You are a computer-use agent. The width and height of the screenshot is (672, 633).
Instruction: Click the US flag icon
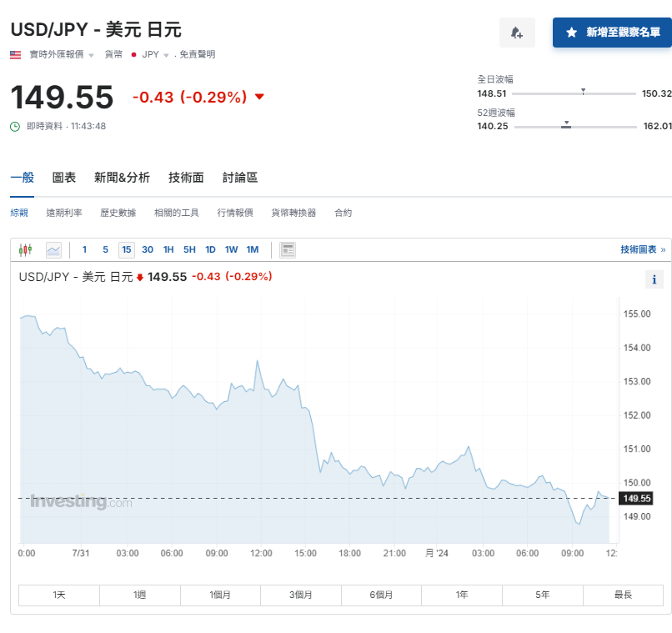click(16, 54)
